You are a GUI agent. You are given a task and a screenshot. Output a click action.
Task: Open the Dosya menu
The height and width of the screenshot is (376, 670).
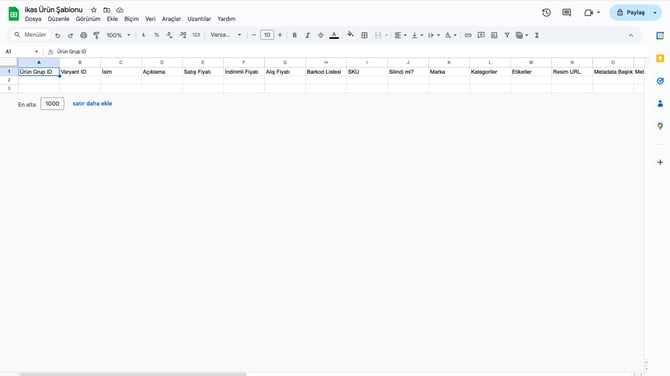(x=33, y=19)
